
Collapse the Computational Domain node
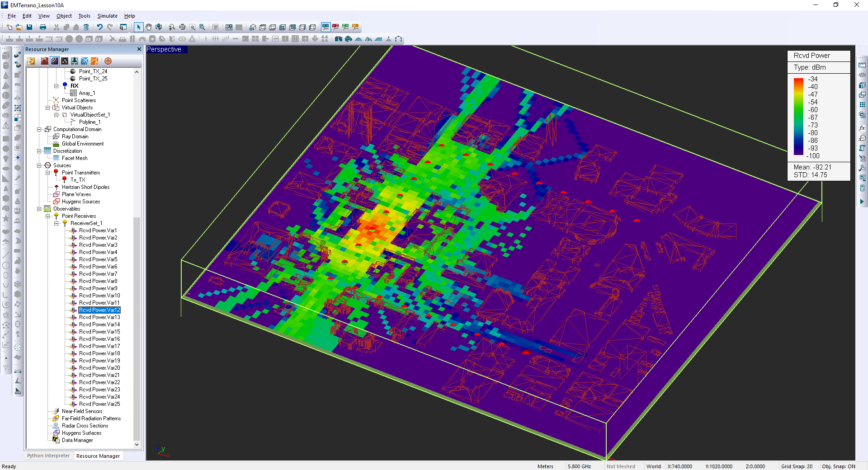[39, 129]
